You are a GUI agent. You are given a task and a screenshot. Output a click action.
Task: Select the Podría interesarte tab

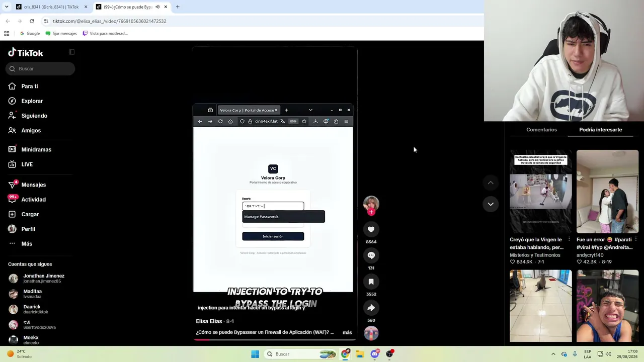pos(601,130)
